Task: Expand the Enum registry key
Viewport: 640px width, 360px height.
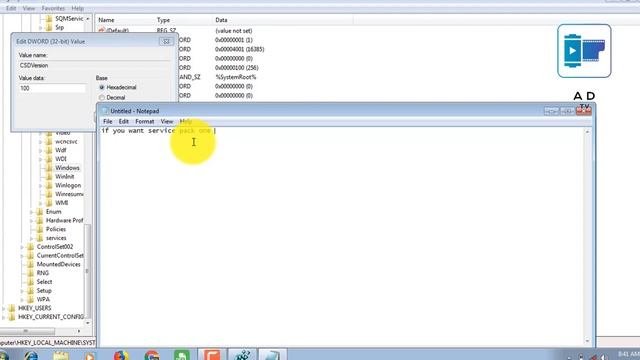Action: coord(31,212)
